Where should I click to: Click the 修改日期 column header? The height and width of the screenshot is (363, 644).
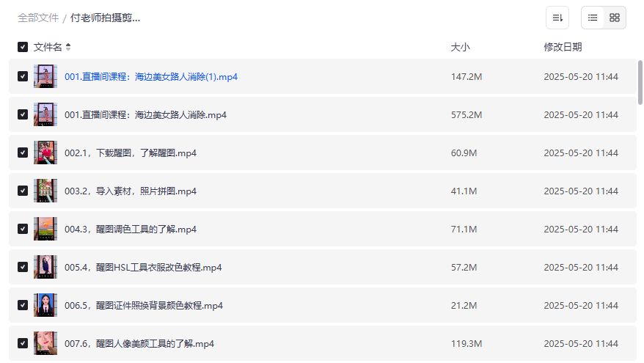[x=563, y=47]
